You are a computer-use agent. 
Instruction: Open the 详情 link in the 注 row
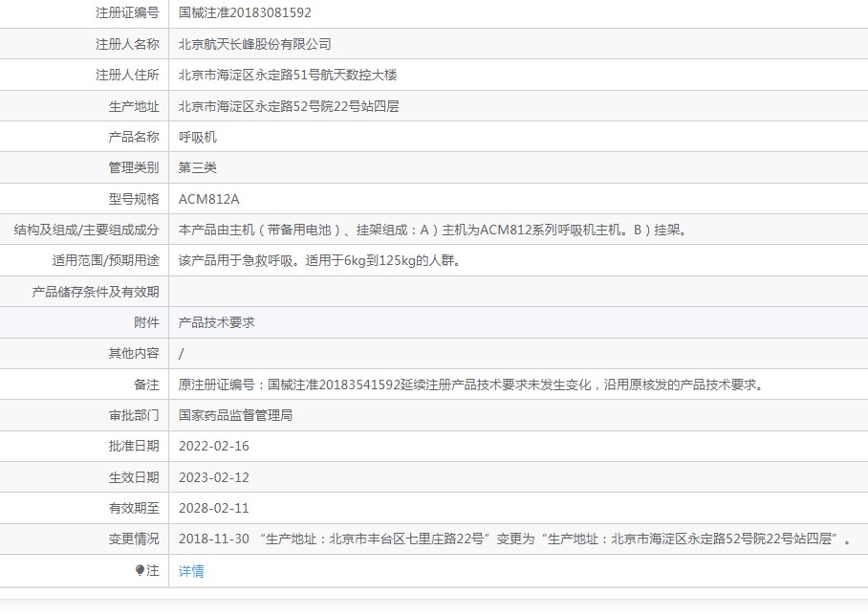pos(191,571)
